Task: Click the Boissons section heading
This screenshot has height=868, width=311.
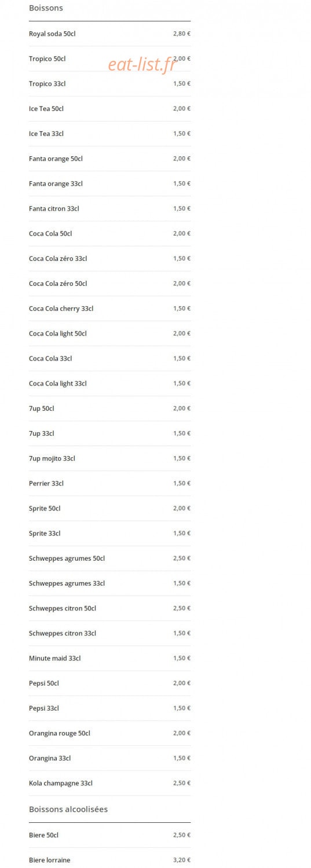Action: pyautogui.click(x=46, y=8)
